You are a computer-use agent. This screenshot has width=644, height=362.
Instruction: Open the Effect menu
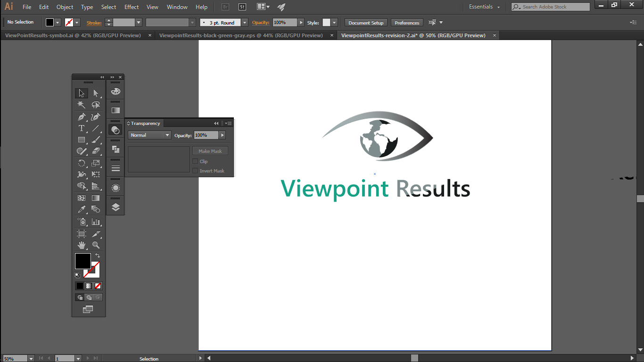click(132, 7)
